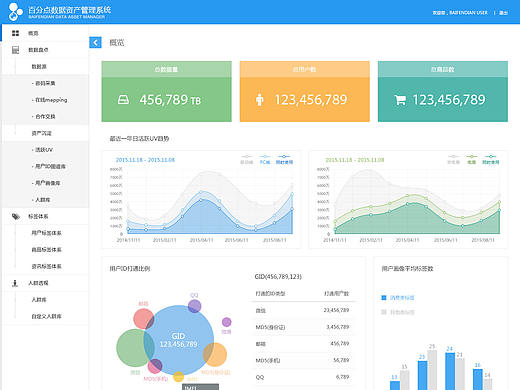Toggle the gray bar series legend item

click(398, 312)
